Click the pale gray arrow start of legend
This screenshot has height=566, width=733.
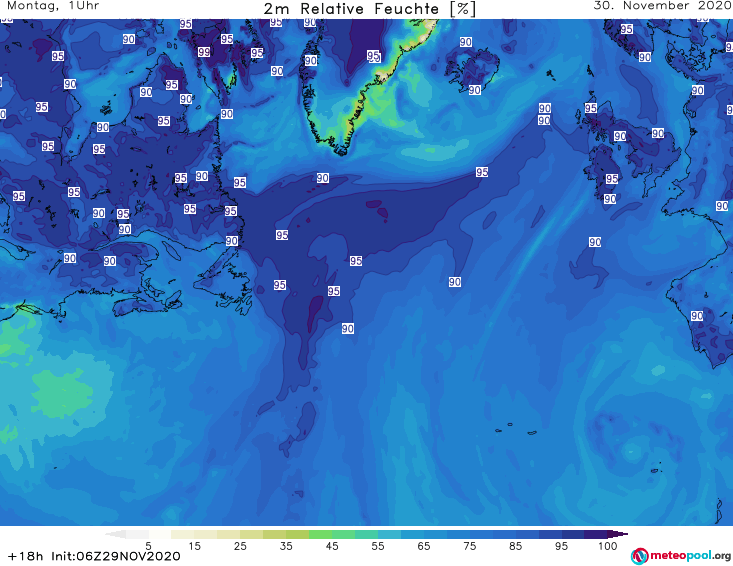click(x=115, y=534)
